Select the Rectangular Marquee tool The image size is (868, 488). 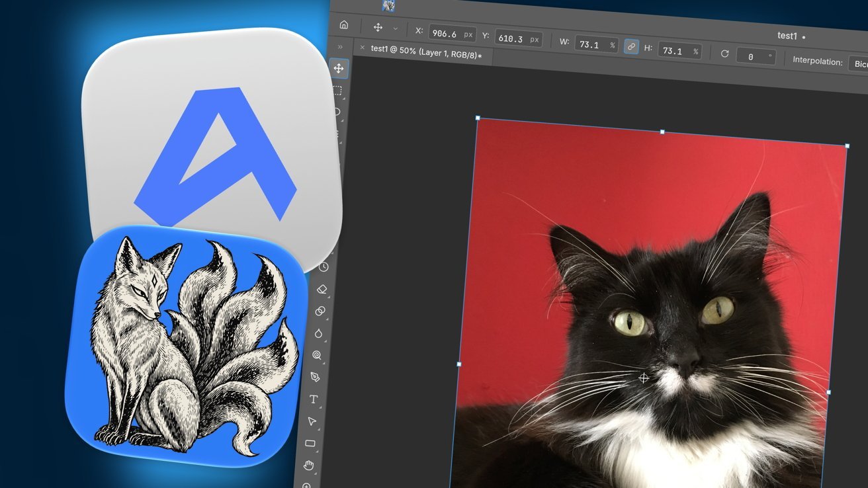pos(337,91)
